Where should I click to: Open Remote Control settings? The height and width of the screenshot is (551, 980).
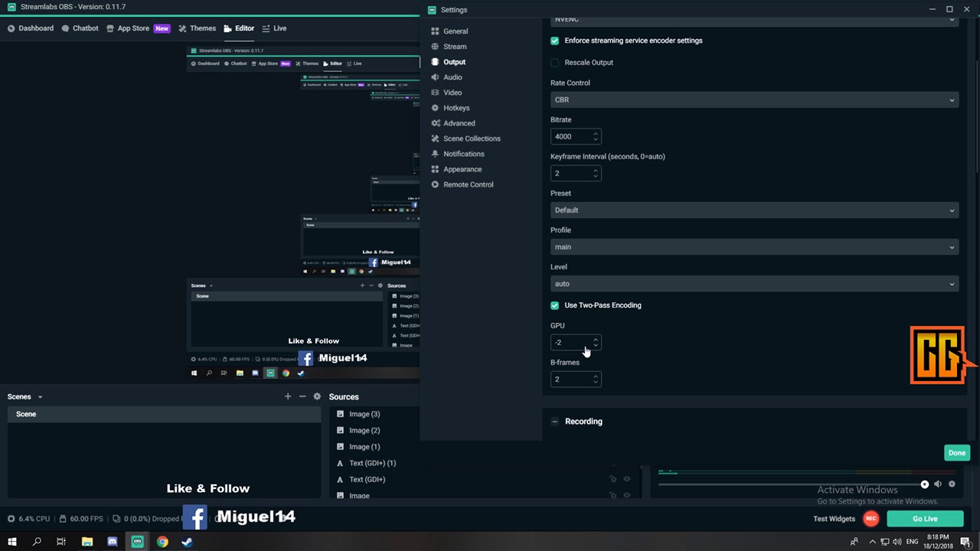click(469, 184)
